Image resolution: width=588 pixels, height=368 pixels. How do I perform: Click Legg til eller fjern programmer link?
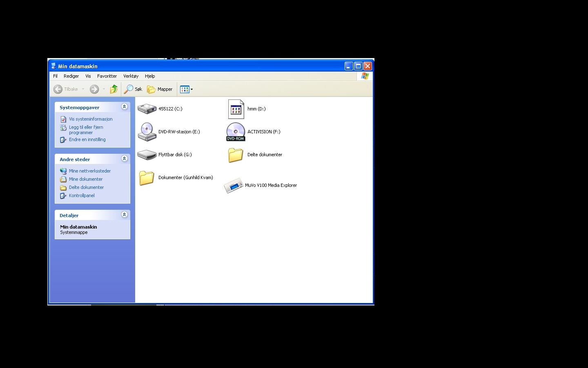[86, 130]
